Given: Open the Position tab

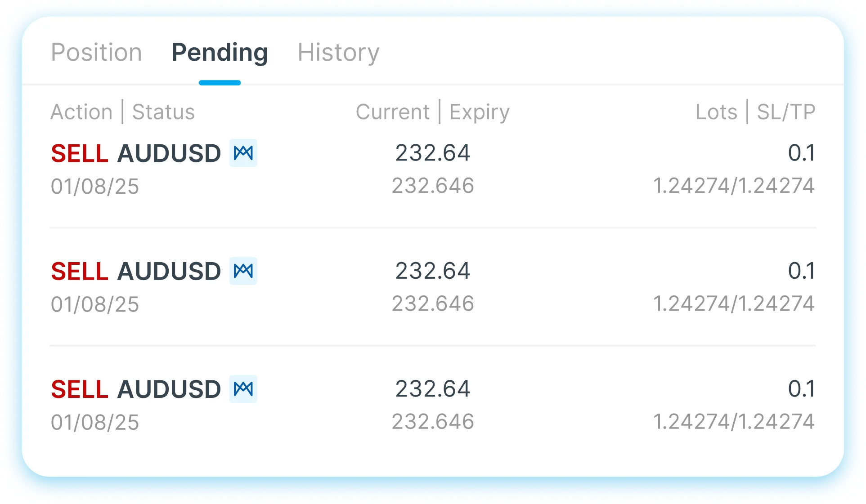Looking at the screenshot, I should [96, 53].
